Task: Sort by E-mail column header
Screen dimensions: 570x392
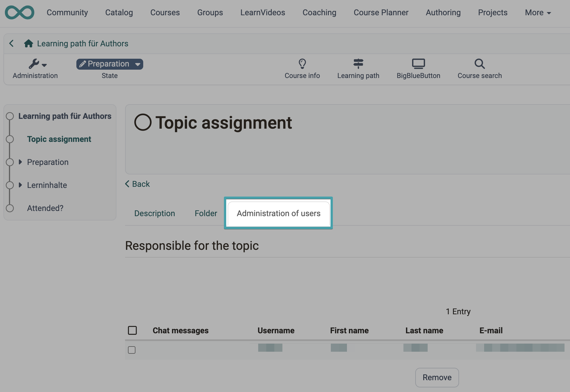Action: 491,330
